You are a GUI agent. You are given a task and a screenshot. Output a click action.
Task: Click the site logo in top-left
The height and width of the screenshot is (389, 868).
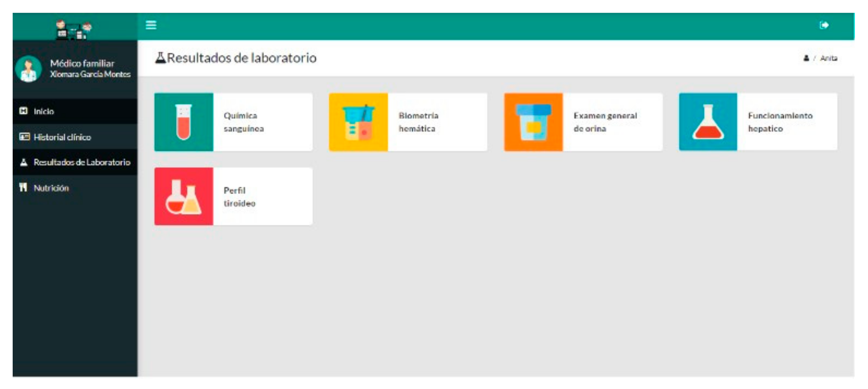(74, 29)
